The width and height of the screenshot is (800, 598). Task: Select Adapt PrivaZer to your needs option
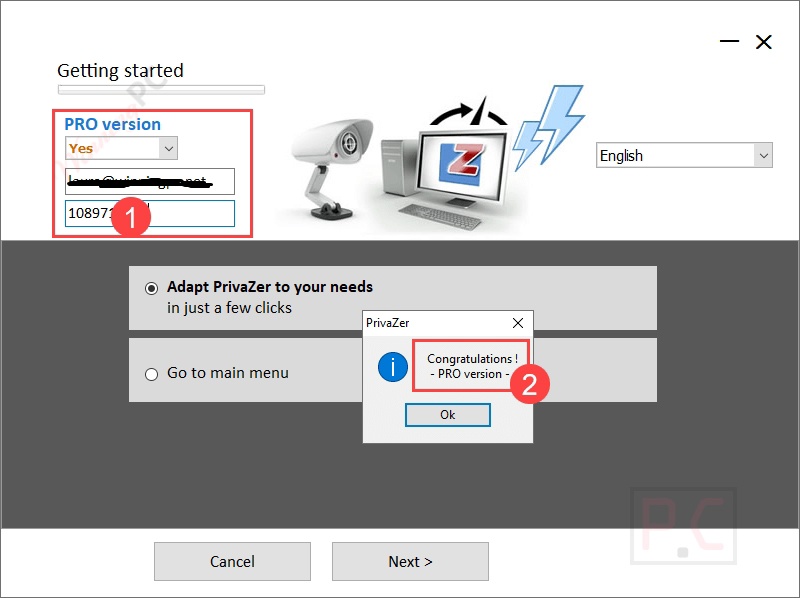click(151, 288)
